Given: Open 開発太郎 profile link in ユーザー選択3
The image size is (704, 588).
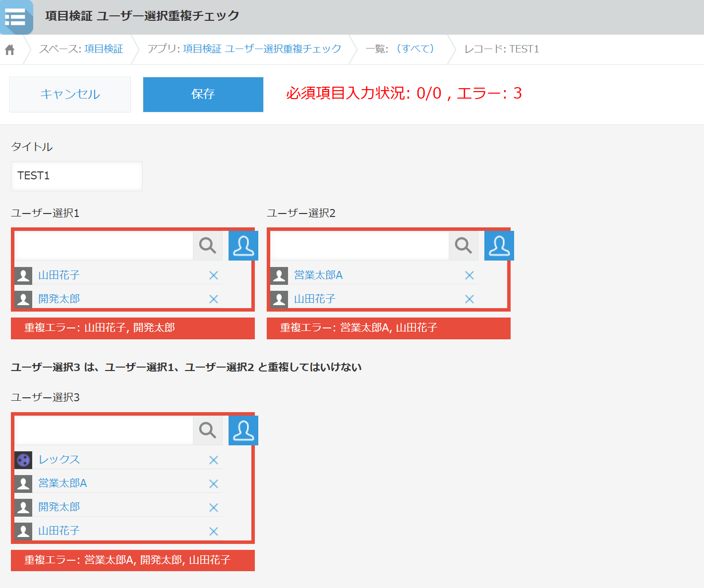Looking at the screenshot, I should (x=59, y=507).
